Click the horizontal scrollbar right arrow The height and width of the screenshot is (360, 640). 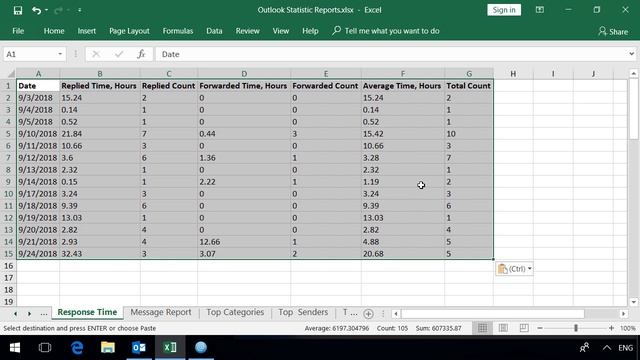[x=623, y=313]
